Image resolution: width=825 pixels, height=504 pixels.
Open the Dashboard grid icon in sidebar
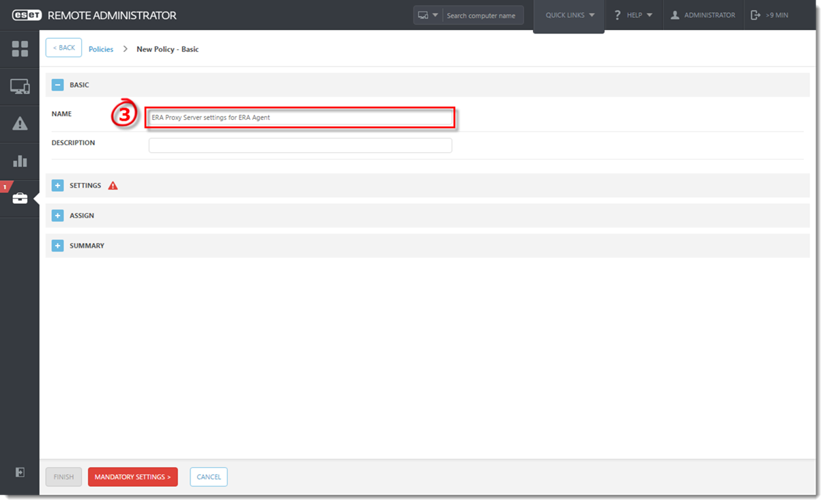pyautogui.click(x=20, y=48)
